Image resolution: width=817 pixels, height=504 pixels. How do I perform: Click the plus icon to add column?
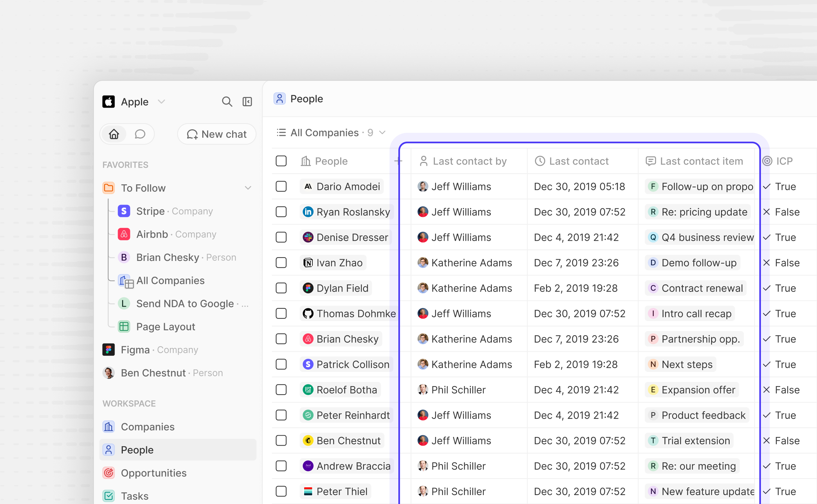pos(398,161)
